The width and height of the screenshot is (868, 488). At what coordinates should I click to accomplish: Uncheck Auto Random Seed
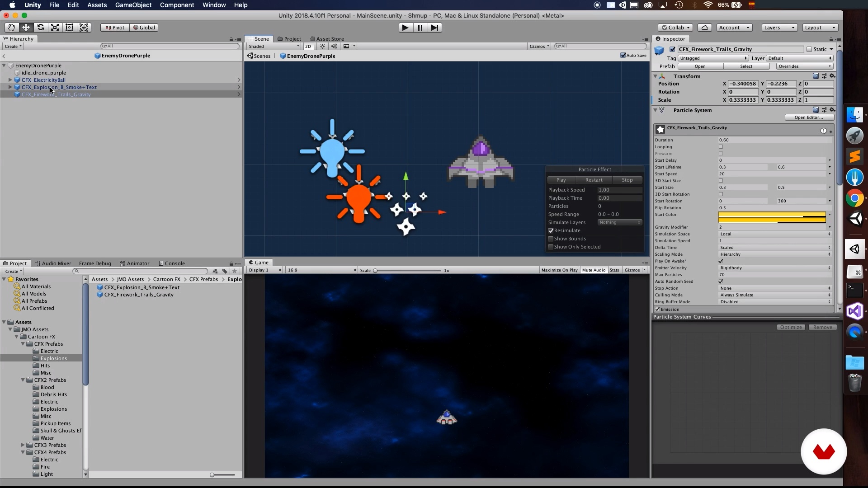point(721,282)
